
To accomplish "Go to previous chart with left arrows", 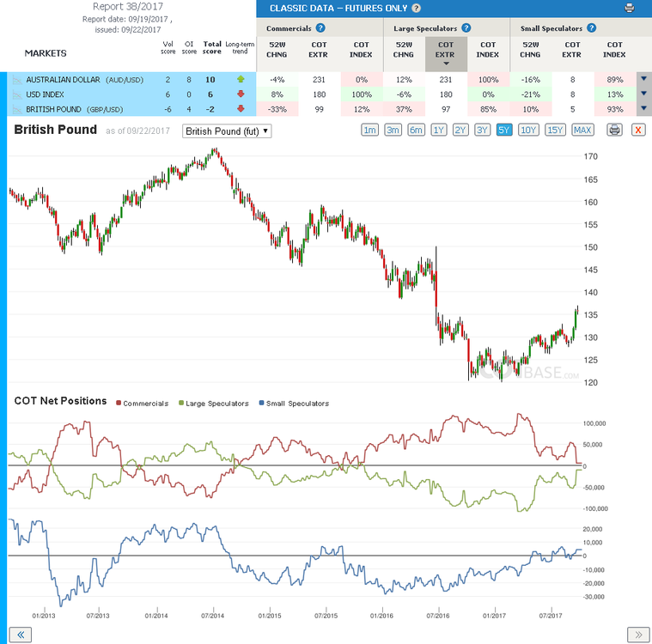I will tap(21, 635).
